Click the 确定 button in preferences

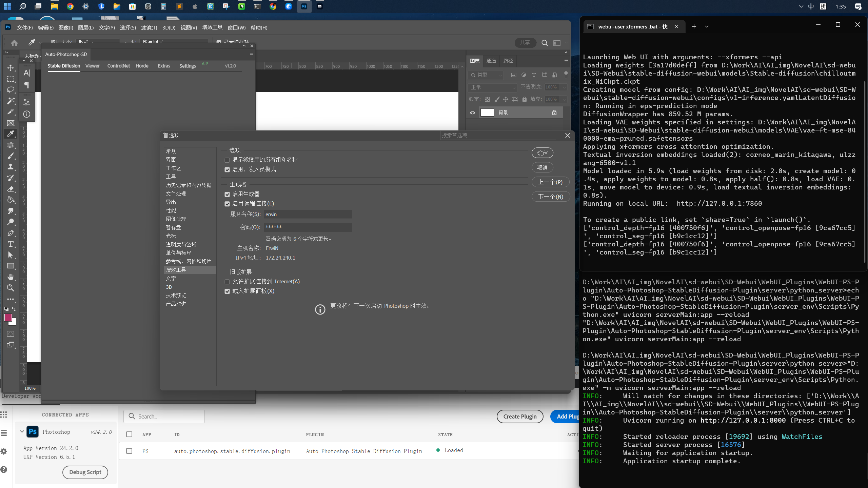[x=542, y=153]
